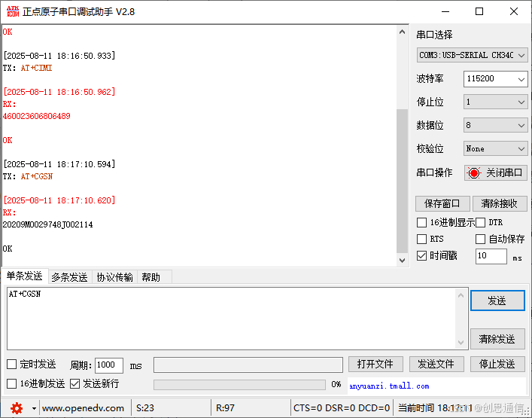Open the COM3 serial port dropdown
The image size is (532, 418).
[x=472, y=55]
